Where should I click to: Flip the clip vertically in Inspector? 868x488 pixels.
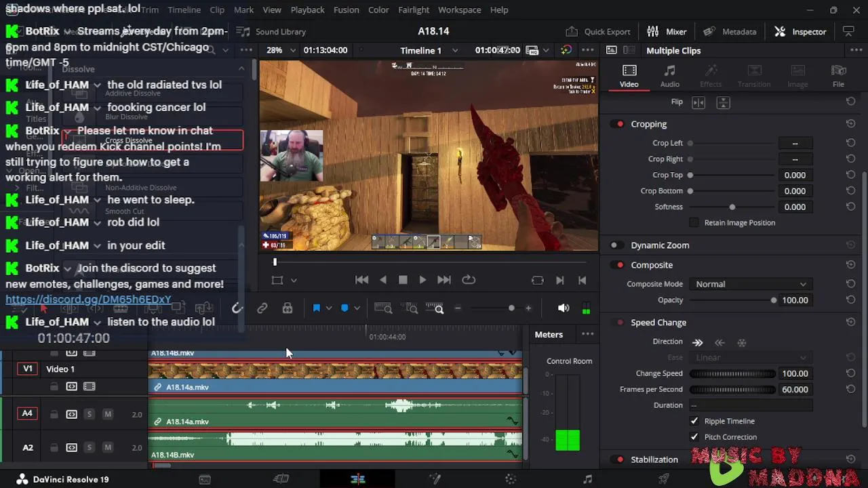[723, 102]
